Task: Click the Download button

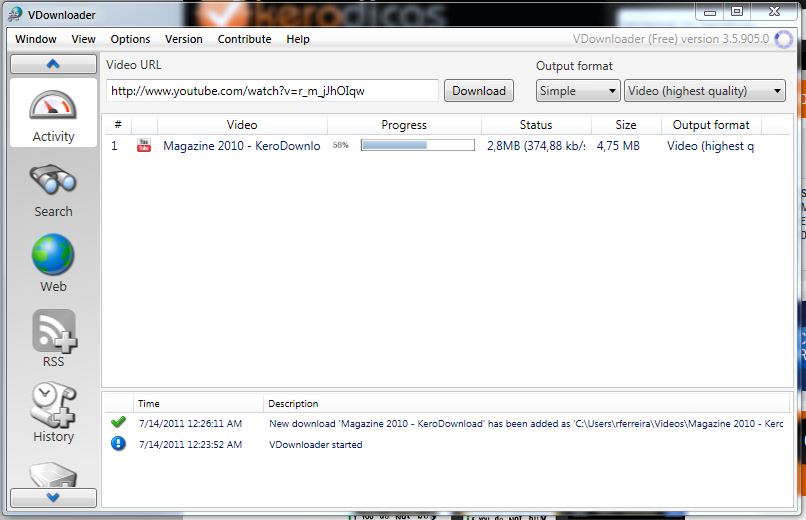Action: (479, 91)
